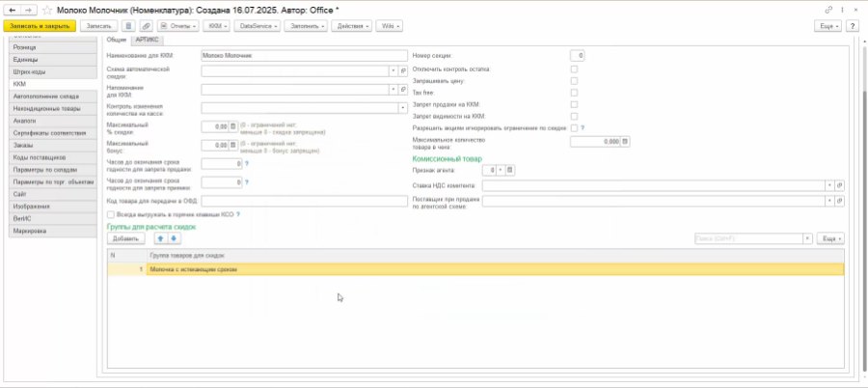The width and height of the screenshot is (868, 388).
Task: Click Записать и закрыть
Action: (x=40, y=26)
